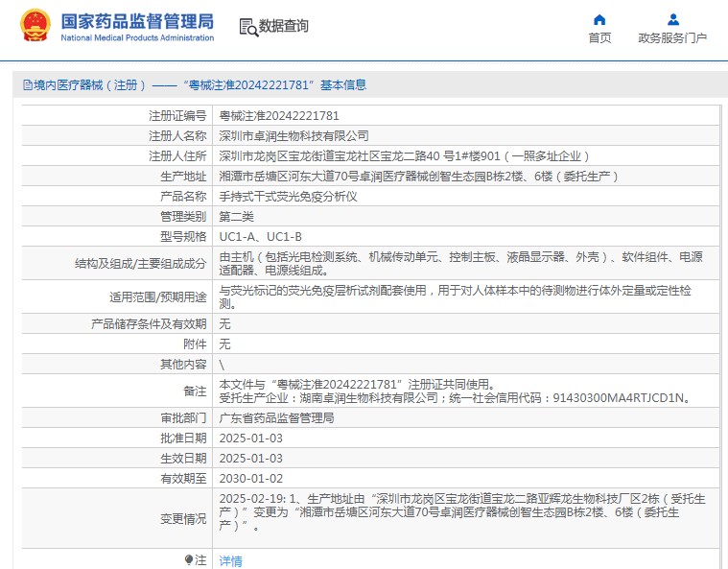Click management category value 第二类

237,216
